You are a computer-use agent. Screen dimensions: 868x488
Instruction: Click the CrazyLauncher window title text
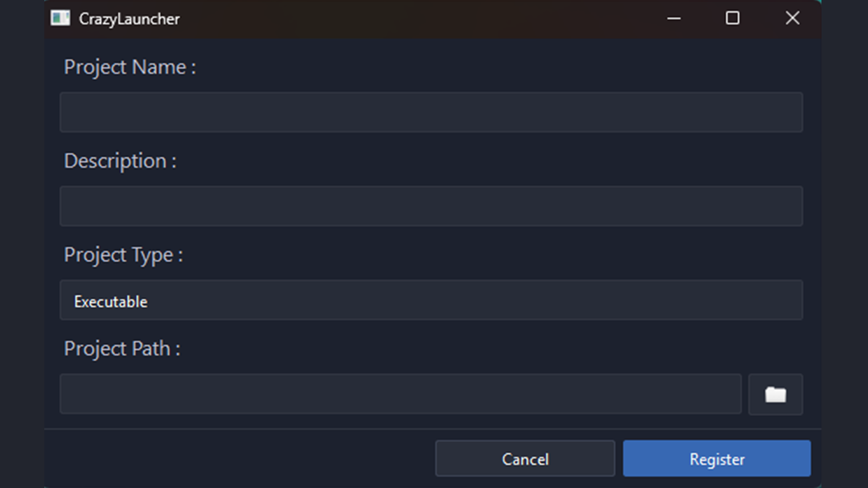[129, 19]
